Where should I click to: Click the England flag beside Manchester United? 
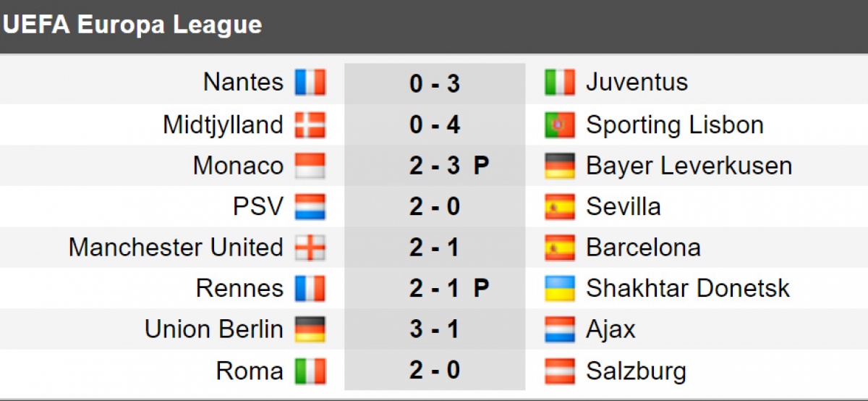(310, 248)
